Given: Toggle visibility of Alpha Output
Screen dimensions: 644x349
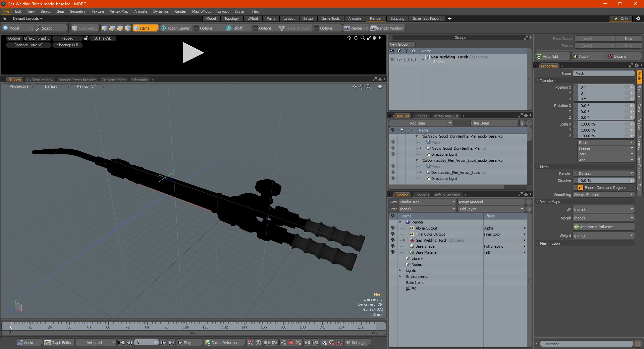Looking at the screenshot, I should click(x=392, y=228).
